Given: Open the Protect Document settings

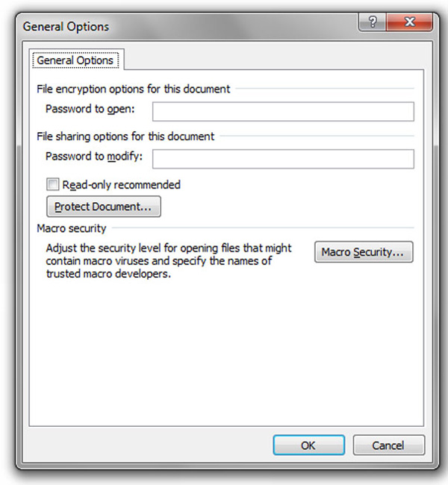Looking at the screenshot, I should (x=104, y=206).
